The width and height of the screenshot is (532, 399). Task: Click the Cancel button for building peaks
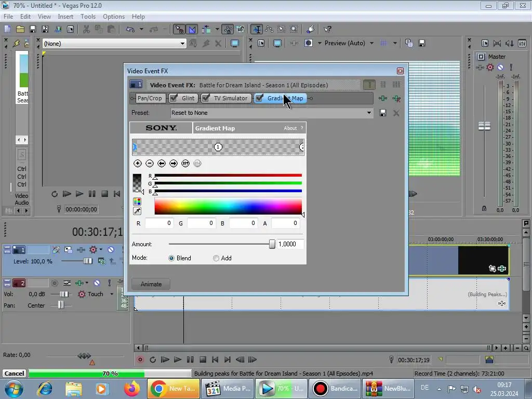pos(14,373)
